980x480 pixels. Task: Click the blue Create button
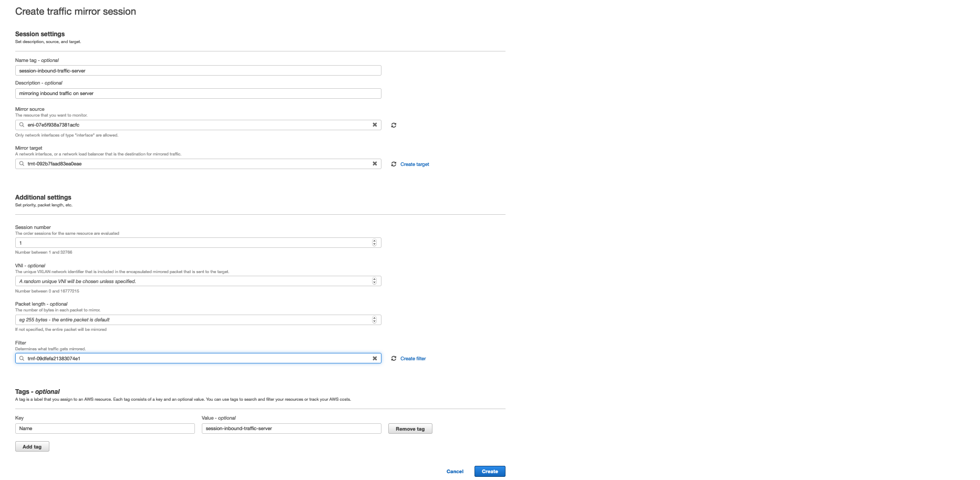click(490, 472)
